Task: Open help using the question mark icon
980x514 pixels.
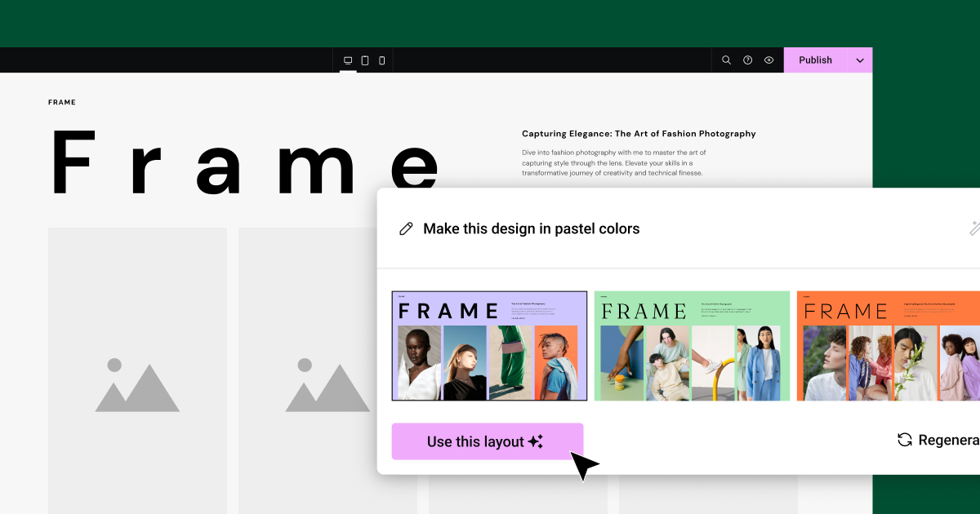Action: point(747,60)
